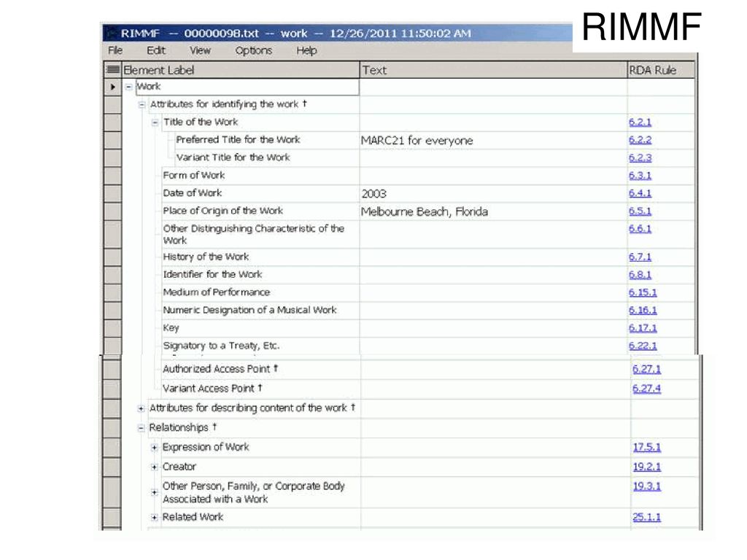Expand the Creator node
This screenshot has height=560, width=747.
tap(155, 467)
